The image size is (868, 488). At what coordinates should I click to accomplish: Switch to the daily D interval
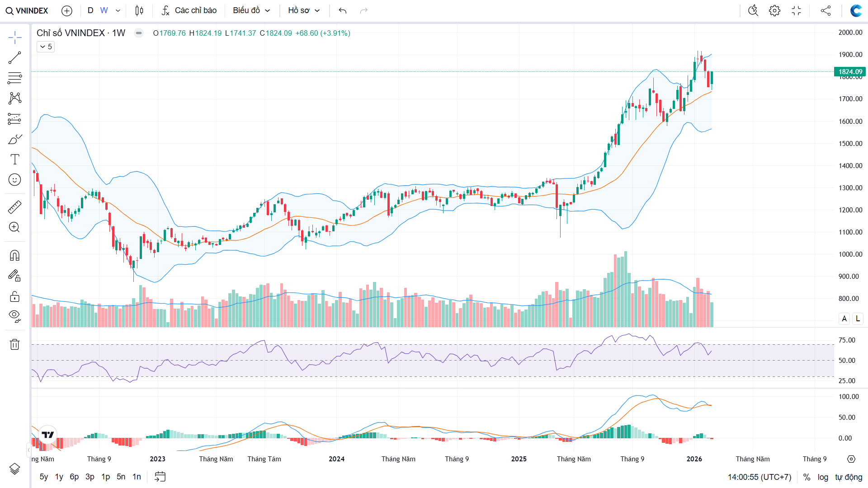(90, 10)
